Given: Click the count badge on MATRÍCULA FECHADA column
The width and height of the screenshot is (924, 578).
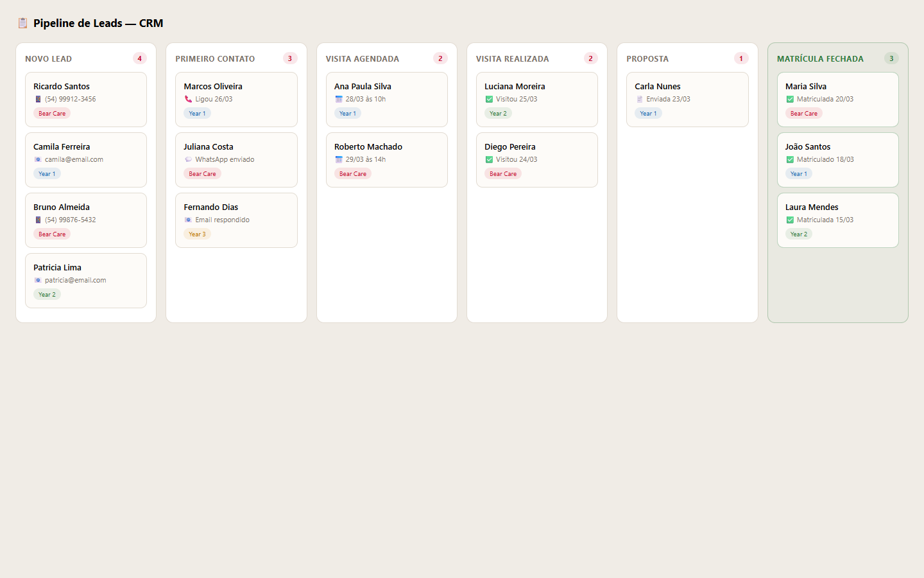Looking at the screenshot, I should (891, 58).
